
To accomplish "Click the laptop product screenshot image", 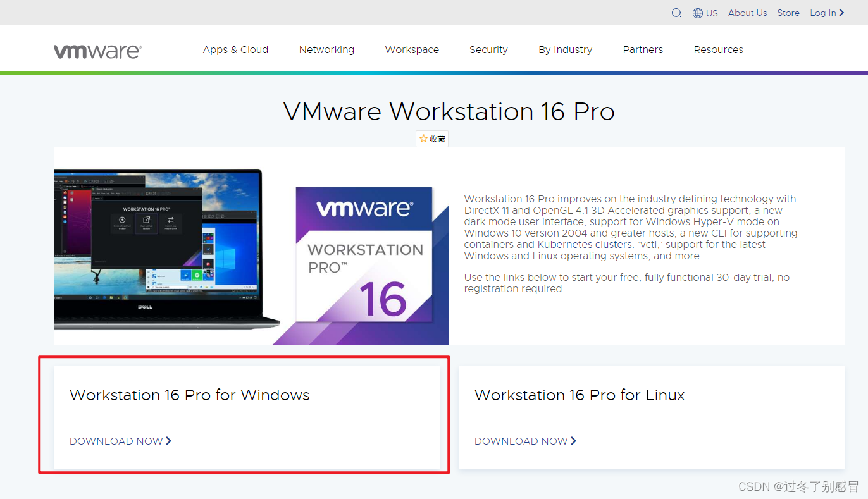I will click(x=167, y=248).
